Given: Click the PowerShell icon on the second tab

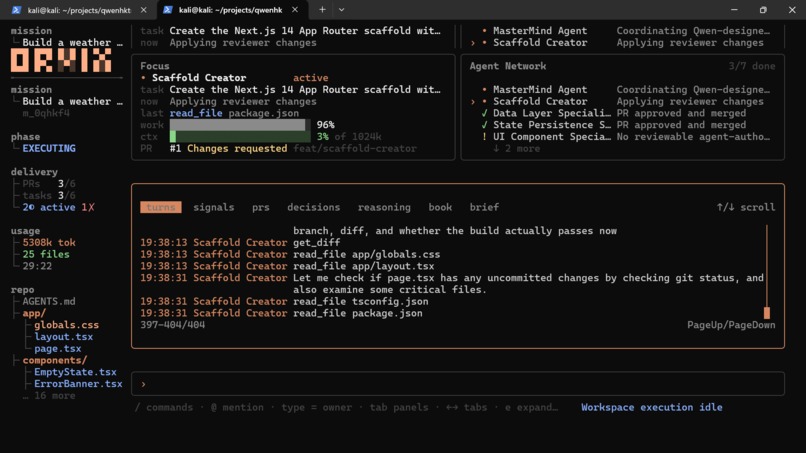Looking at the screenshot, I should pyautogui.click(x=168, y=10).
